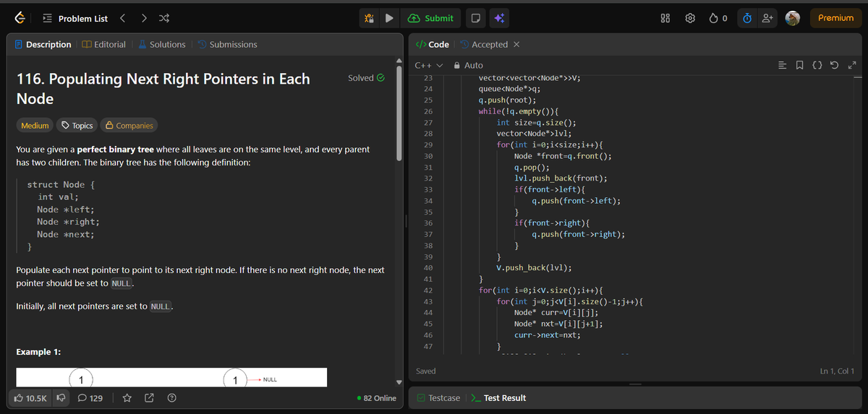
Task: Click the code line 'lvl.push_back(front);'
Action: tap(561, 178)
